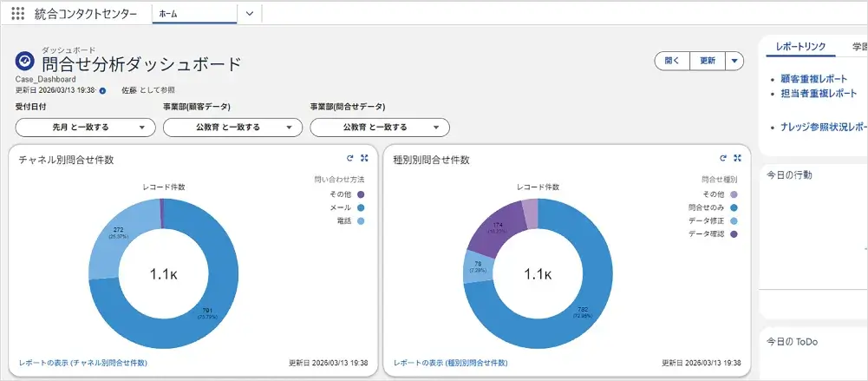This screenshot has height=381, width=868.
Task: Open the 事業部(問合せデータ) filter dropdown
Action: tap(380, 128)
